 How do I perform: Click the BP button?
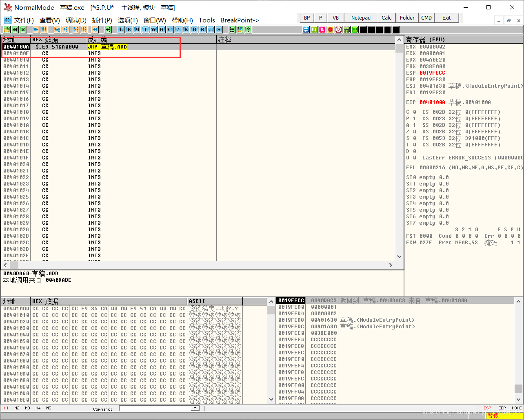point(307,18)
